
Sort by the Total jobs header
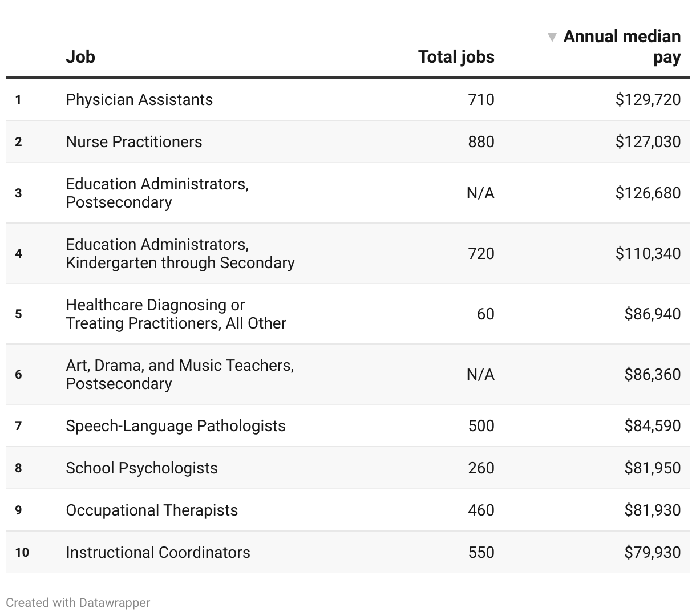[x=456, y=57]
